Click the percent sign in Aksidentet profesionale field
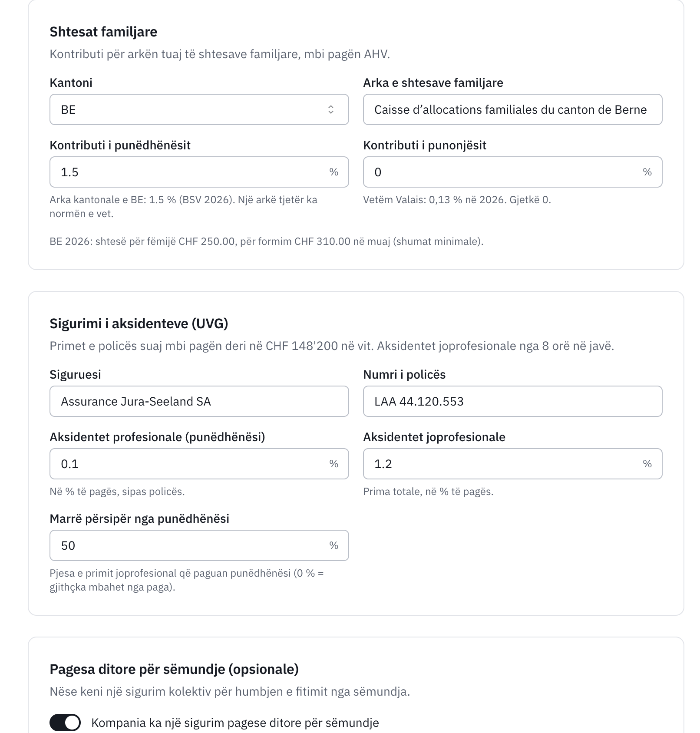700x733 pixels. (x=333, y=464)
